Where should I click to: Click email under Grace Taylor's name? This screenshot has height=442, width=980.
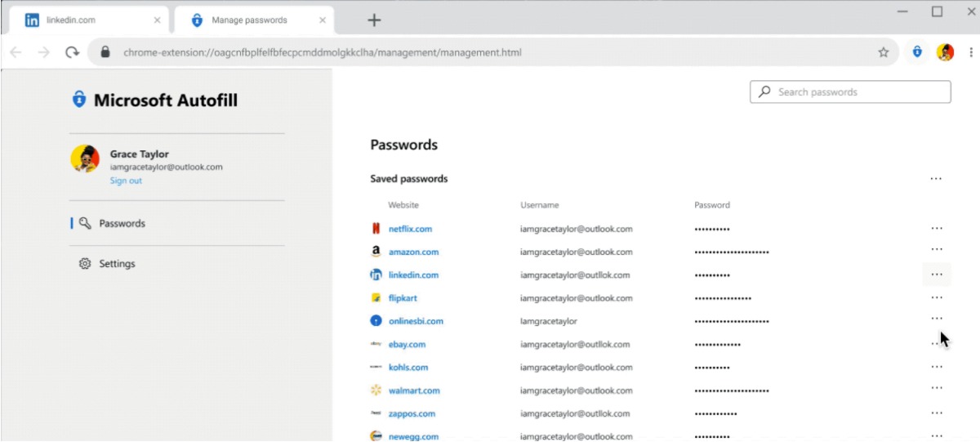point(167,167)
